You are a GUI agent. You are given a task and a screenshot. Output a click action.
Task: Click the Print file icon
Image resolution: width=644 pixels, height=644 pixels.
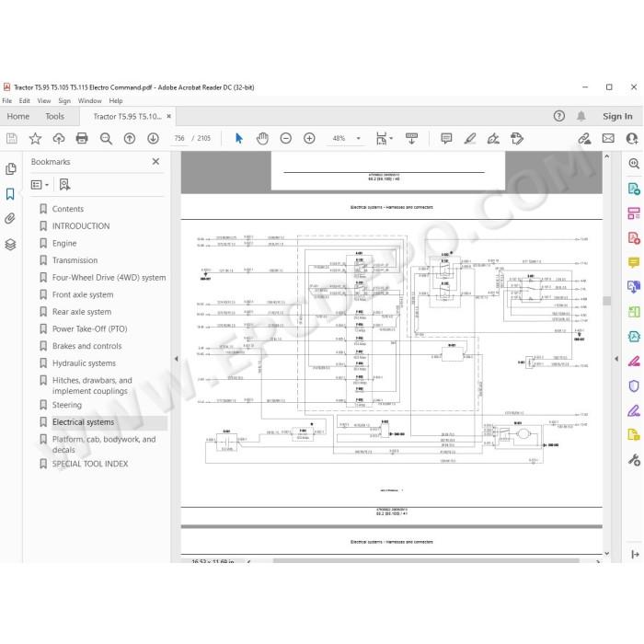(x=82, y=138)
